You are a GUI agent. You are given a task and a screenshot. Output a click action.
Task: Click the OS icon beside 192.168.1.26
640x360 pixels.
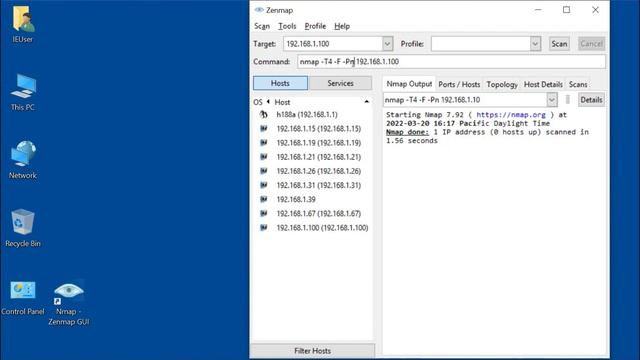(x=264, y=171)
